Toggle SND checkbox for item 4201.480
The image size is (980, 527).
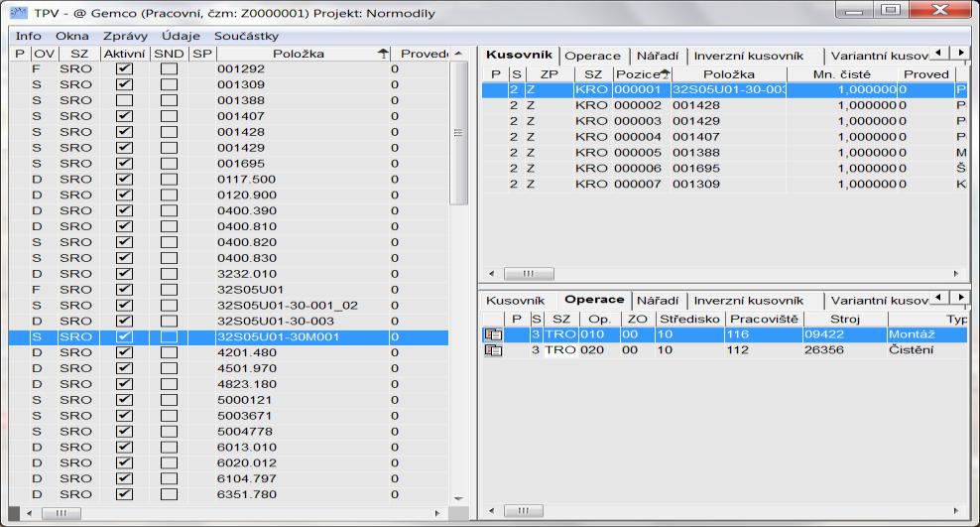coord(169,352)
